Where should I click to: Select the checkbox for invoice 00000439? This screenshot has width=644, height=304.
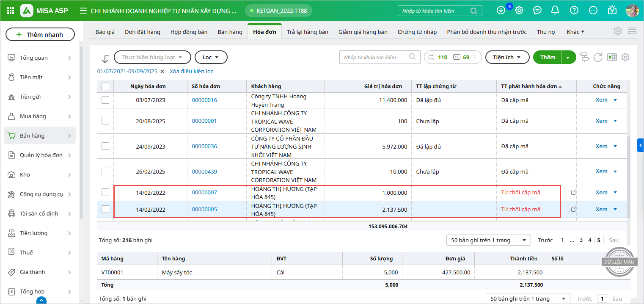point(105,171)
